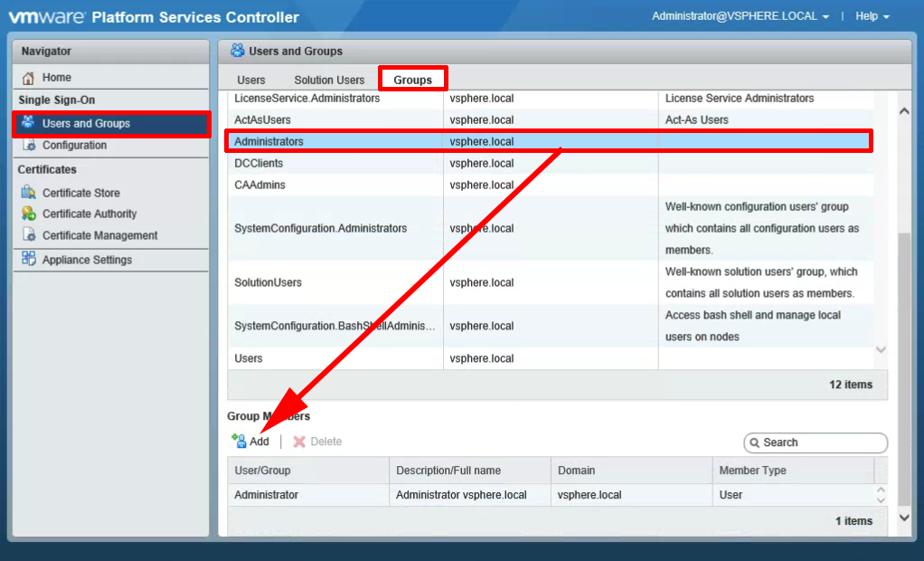Select the Users group row in groups list
Viewport: 924px width, 561px height.
pos(551,358)
